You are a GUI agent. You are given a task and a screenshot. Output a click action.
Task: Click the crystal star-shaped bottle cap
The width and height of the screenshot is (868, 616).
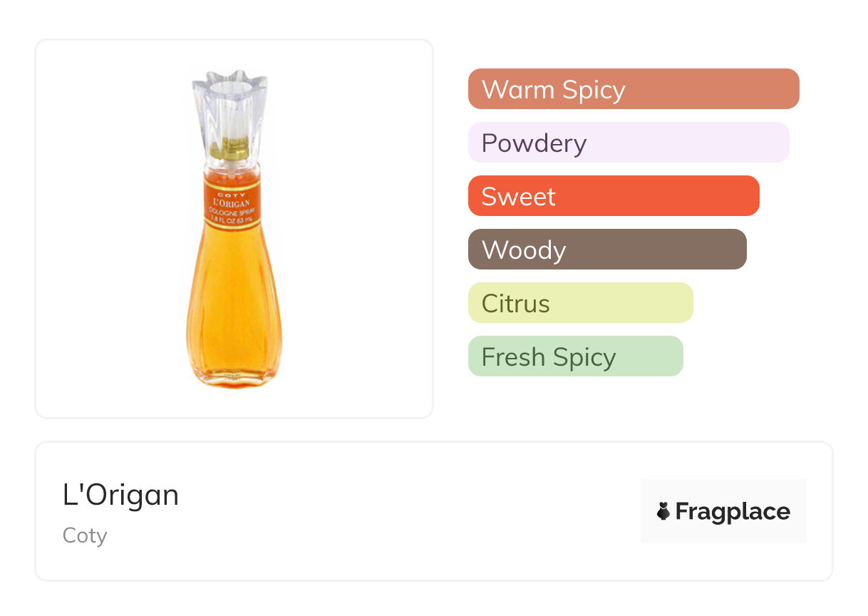pyautogui.click(x=228, y=100)
